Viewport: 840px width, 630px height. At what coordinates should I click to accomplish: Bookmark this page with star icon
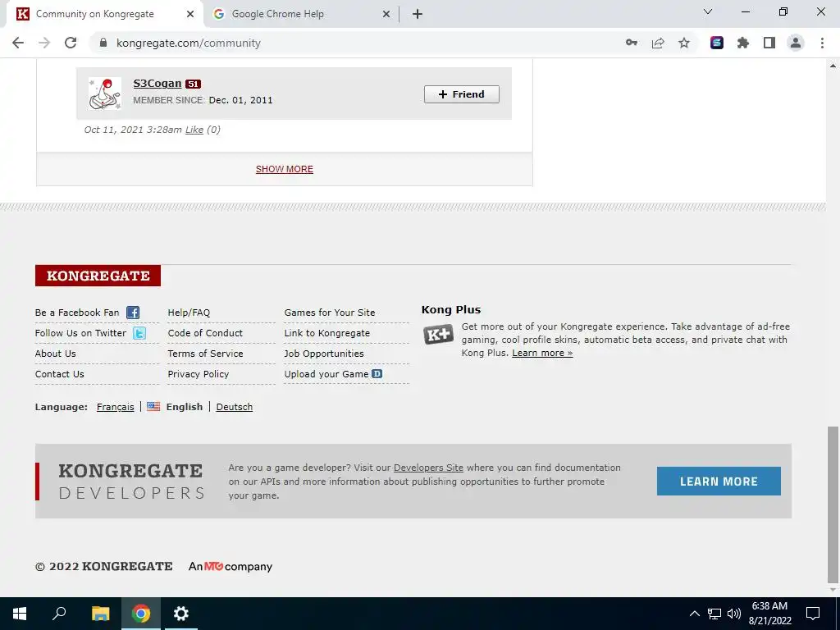(684, 43)
